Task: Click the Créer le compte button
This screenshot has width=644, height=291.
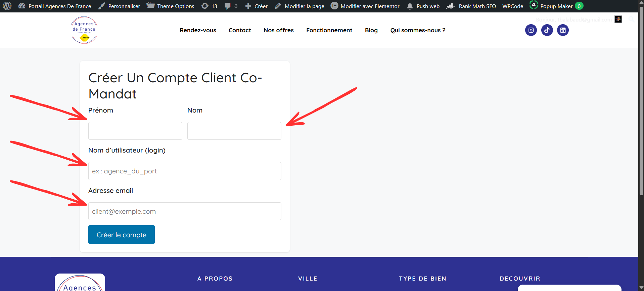Action: click(x=122, y=235)
